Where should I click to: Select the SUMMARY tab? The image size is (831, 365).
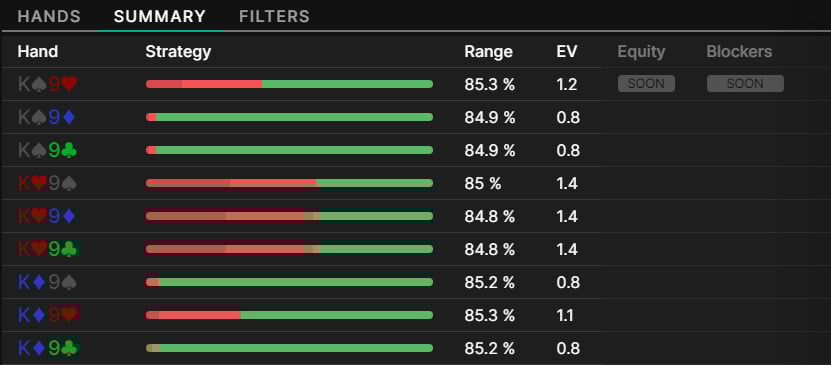[x=160, y=16]
